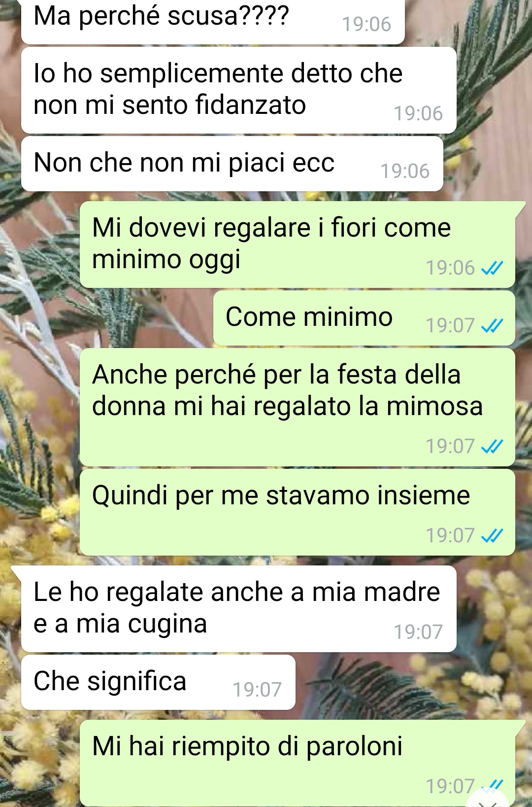Select 'Quindi per me stavamo insieme' bubble

click(298, 512)
